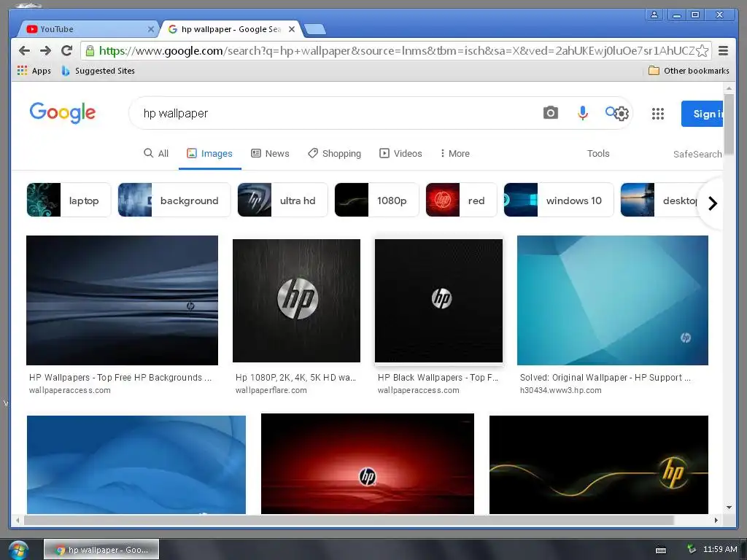This screenshot has width=747, height=560.
Task: Close the YouTube tab
Action: [150, 29]
